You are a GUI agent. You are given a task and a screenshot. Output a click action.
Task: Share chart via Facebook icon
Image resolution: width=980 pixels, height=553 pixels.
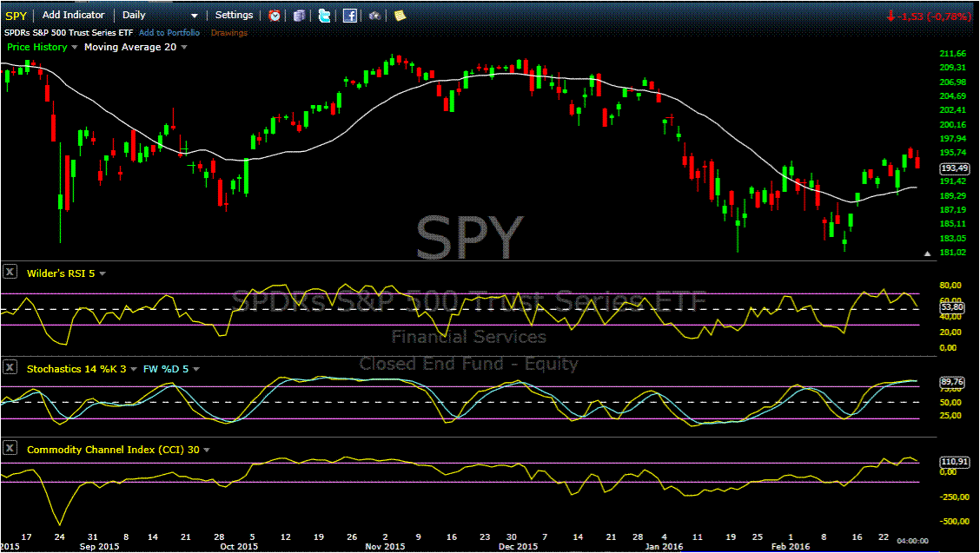coord(350,15)
